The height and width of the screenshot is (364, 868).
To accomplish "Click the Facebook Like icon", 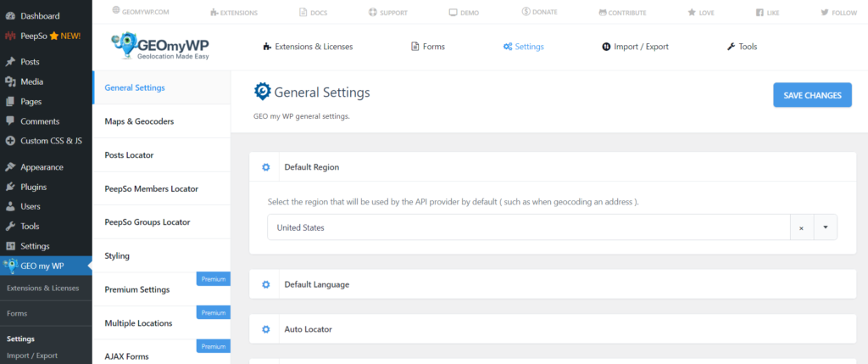I will pyautogui.click(x=759, y=12).
